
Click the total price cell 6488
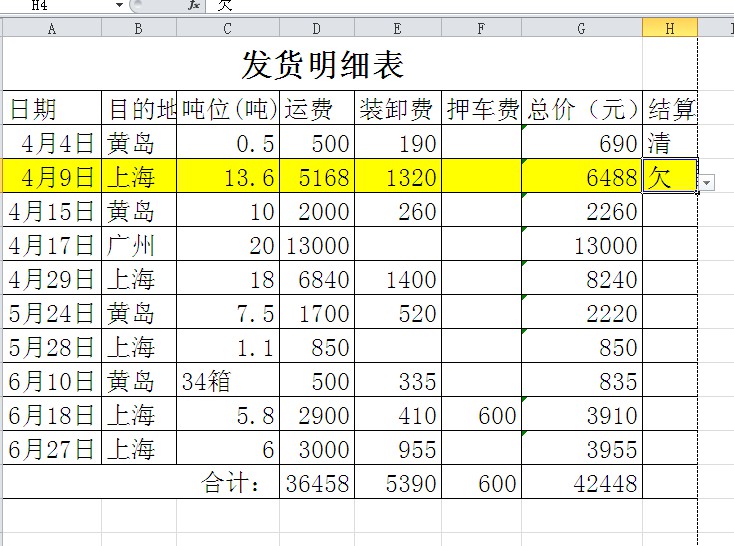pos(582,176)
